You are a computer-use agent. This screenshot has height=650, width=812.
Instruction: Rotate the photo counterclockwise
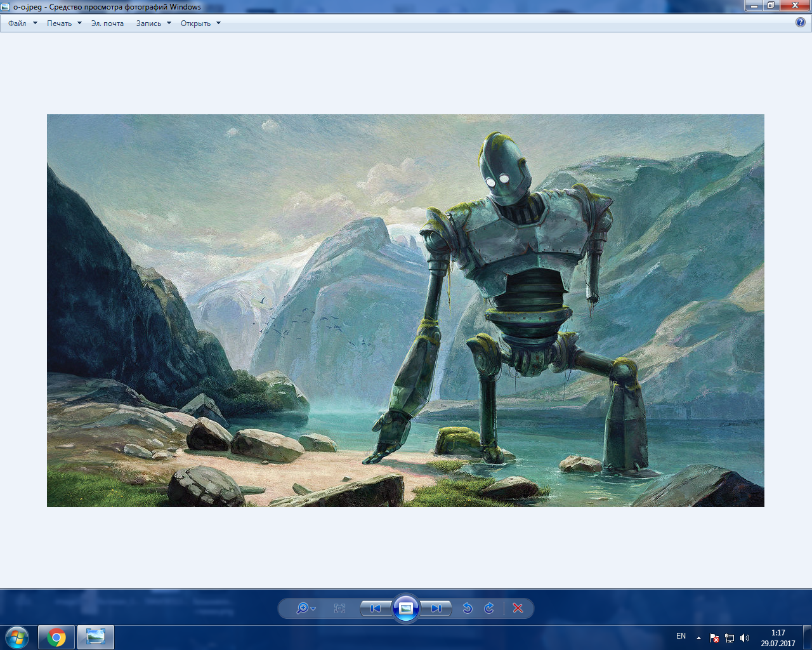[x=468, y=608]
